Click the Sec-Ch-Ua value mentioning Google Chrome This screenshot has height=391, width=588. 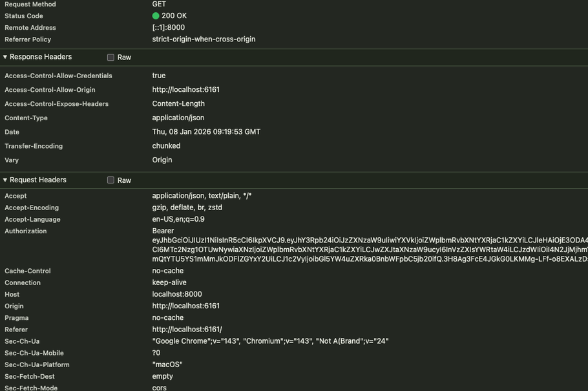[x=270, y=341]
